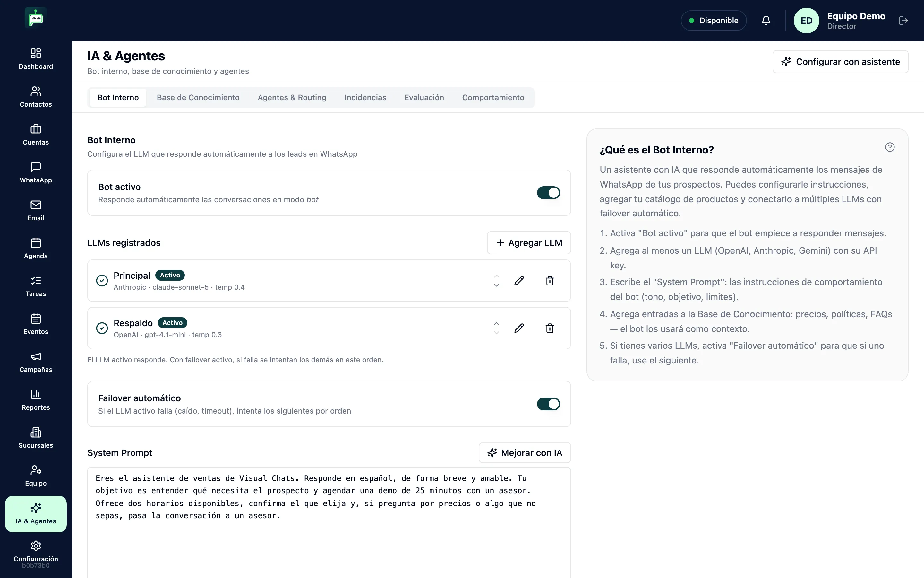
Task: Open the Incidencias tab
Action: point(365,98)
